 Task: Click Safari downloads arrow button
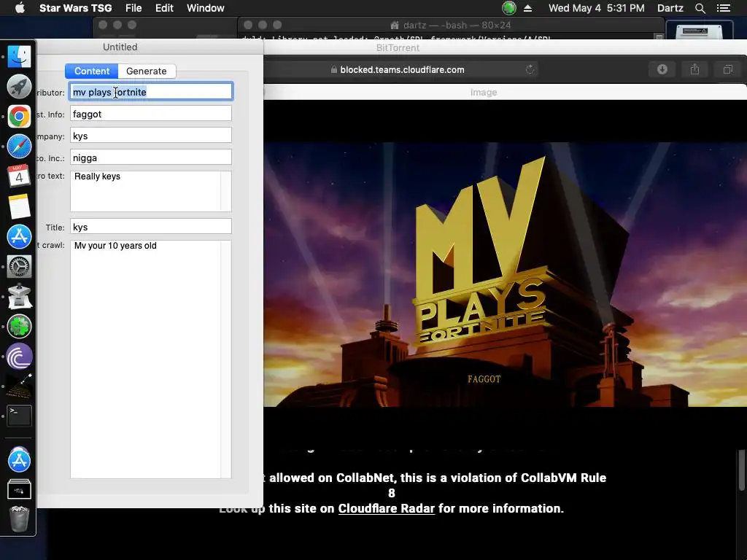coord(662,69)
